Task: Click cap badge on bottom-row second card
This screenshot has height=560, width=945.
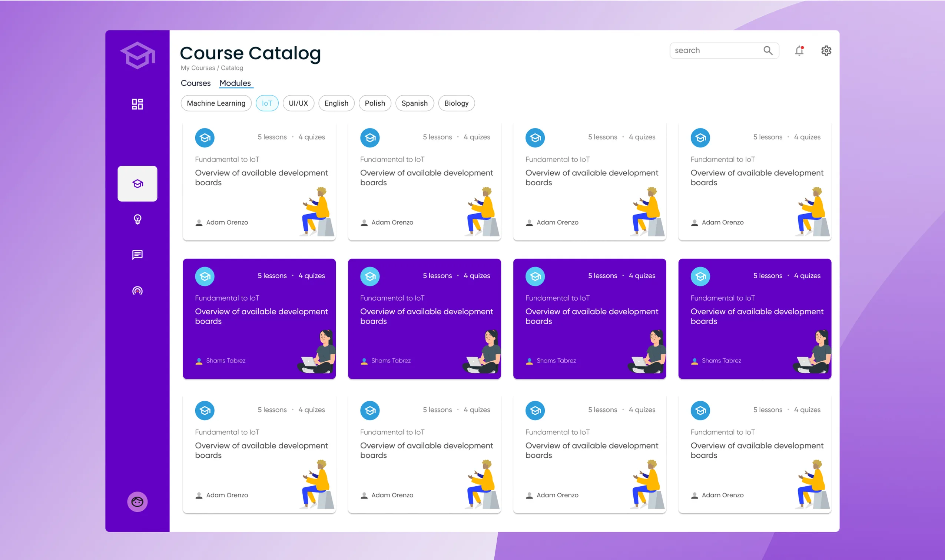Action: pyautogui.click(x=370, y=411)
